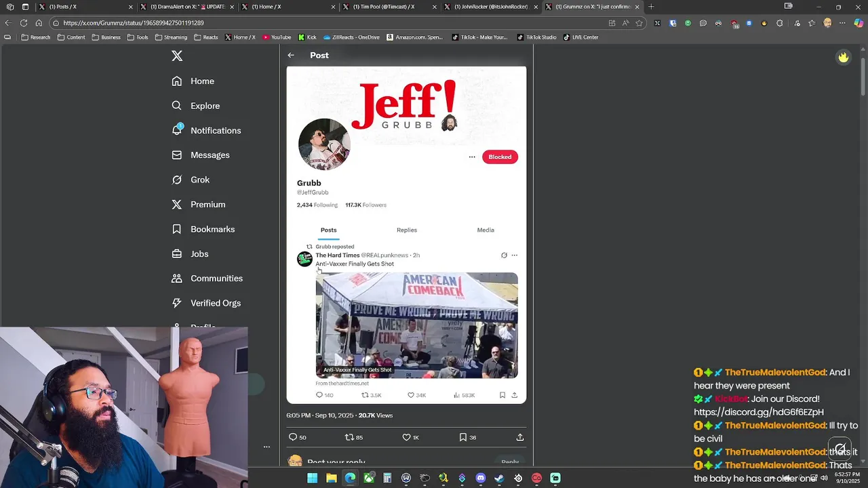Image resolution: width=868 pixels, height=488 pixels.
Task: Select the Media tab on Grubb profile
Action: pos(486,230)
